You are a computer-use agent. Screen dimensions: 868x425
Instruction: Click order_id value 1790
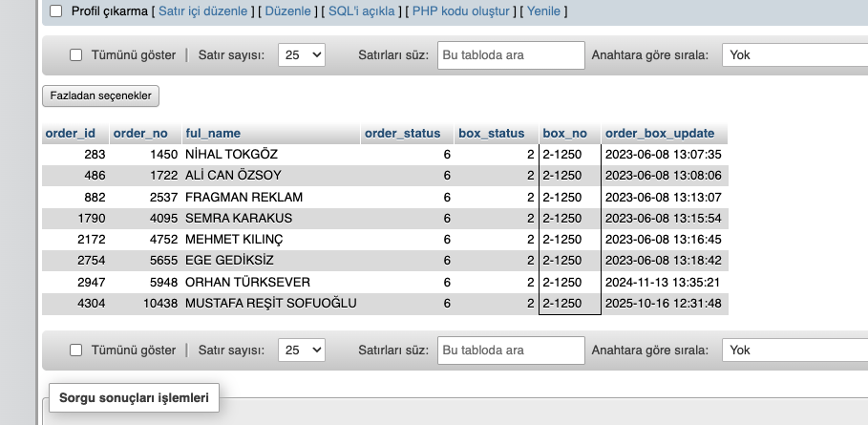tap(92, 218)
